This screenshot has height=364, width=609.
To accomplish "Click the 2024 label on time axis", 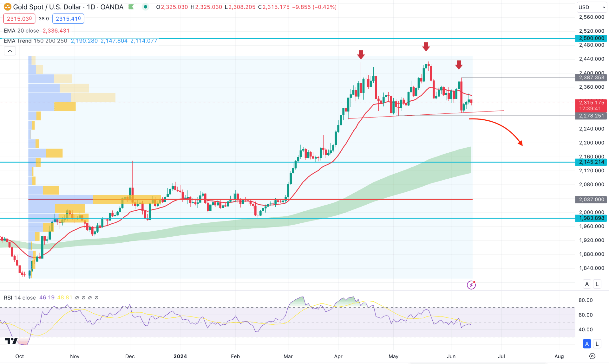I will click(x=180, y=356).
